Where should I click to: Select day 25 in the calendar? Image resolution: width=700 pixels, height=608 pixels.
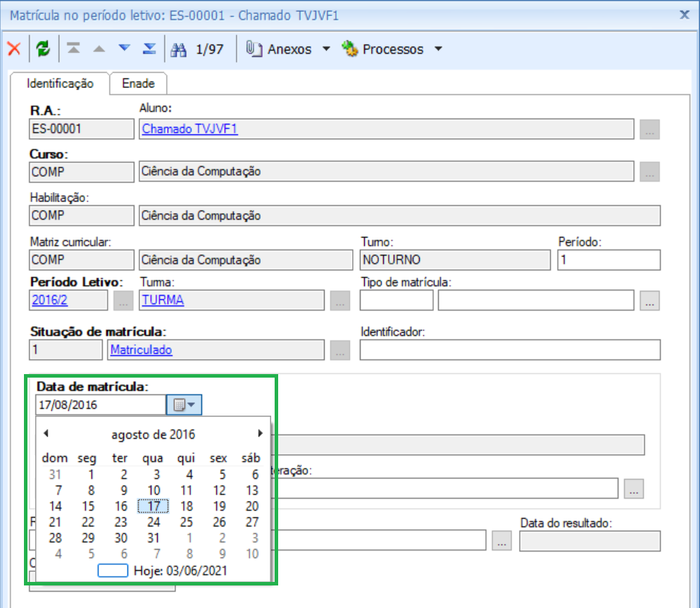[x=186, y=522]
